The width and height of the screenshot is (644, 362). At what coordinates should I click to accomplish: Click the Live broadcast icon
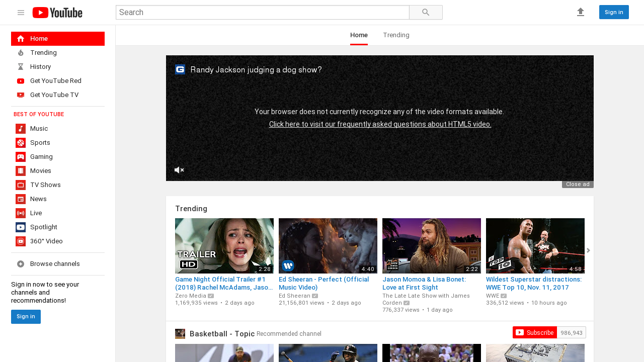pos(21,213)
